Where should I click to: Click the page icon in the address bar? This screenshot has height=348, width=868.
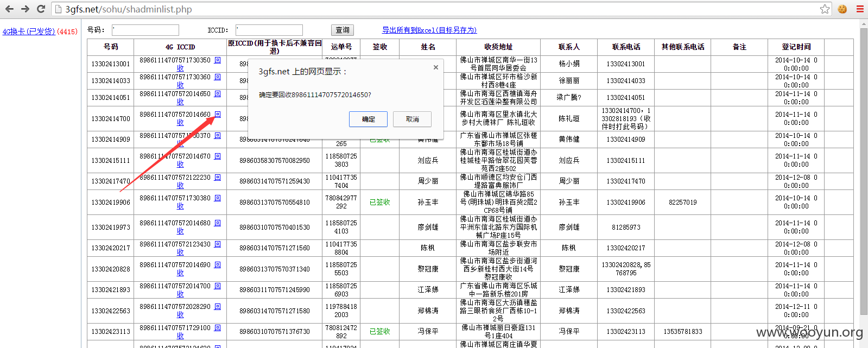tap(58, 9)
